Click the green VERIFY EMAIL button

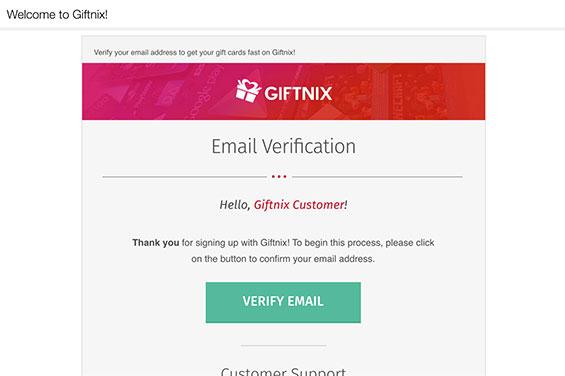click(x=283, y=302)
